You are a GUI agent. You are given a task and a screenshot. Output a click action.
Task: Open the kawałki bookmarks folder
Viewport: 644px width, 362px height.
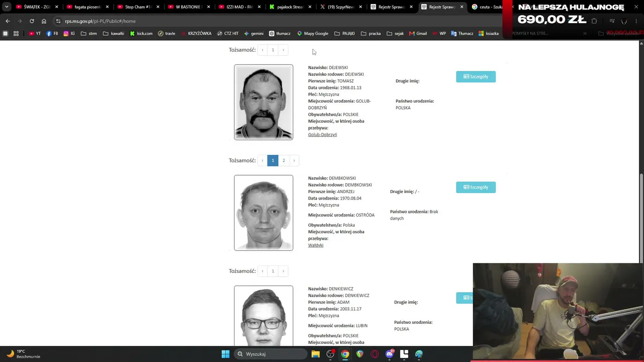113,33
